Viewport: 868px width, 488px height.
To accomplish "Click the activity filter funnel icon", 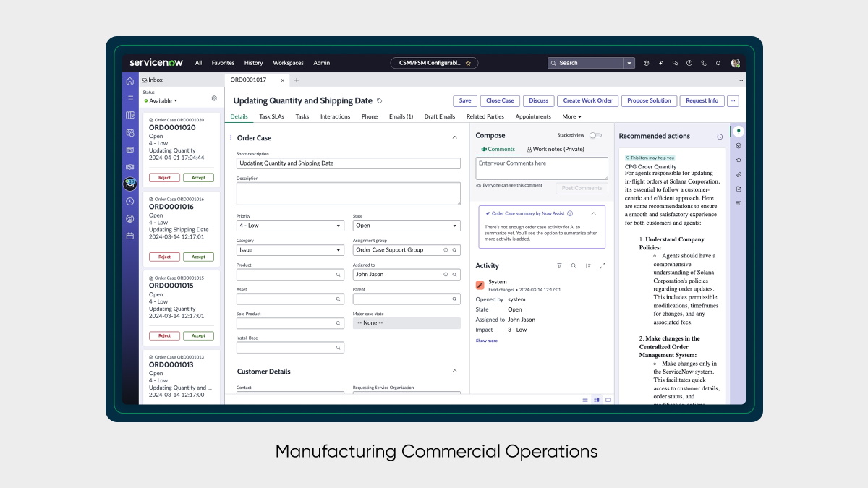I will (559, 266).
